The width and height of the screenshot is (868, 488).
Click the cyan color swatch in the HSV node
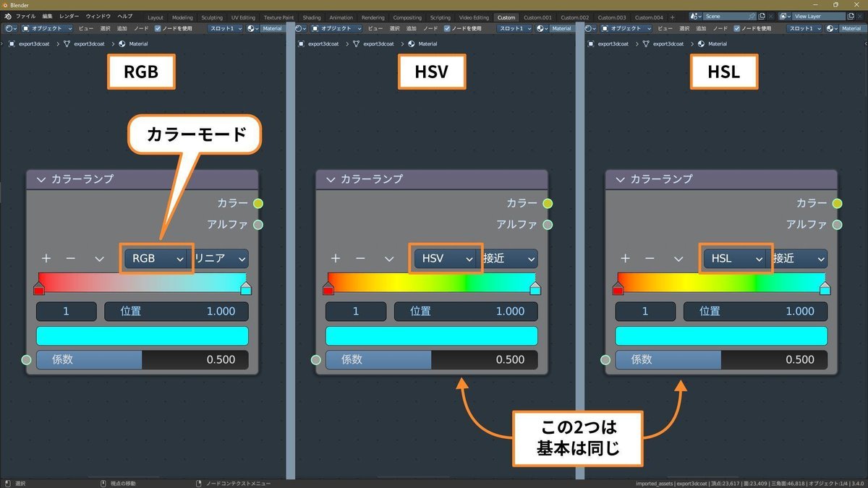432,335
